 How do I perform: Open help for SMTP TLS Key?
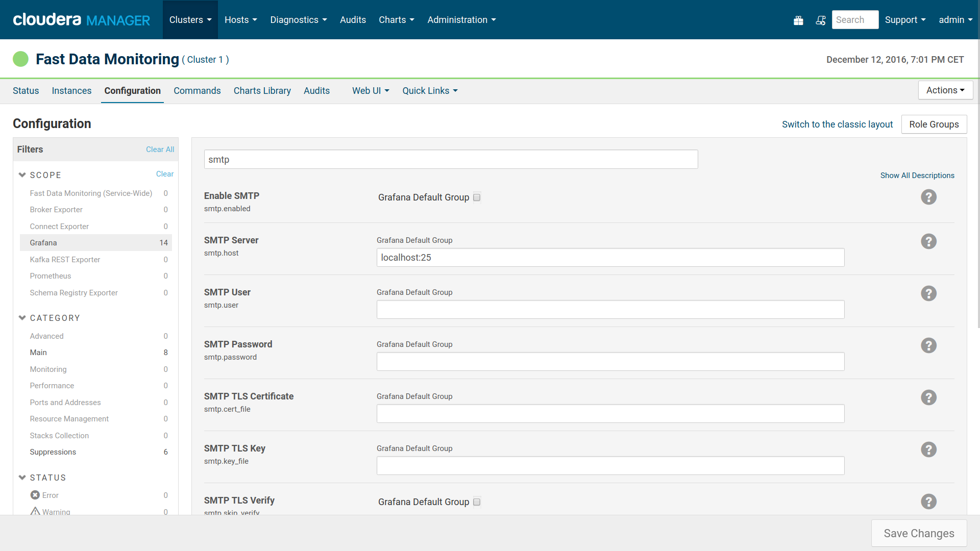[928, 449]
